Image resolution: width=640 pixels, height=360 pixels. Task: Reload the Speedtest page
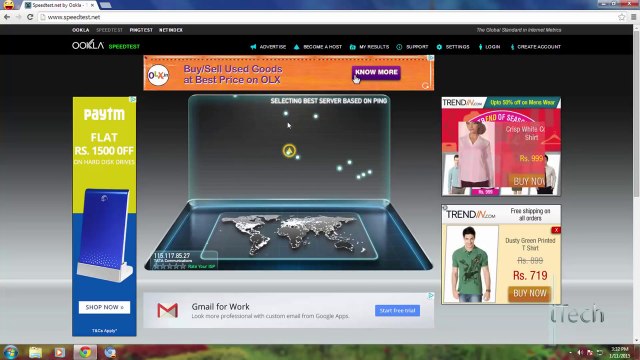click(x=30, y=17)
